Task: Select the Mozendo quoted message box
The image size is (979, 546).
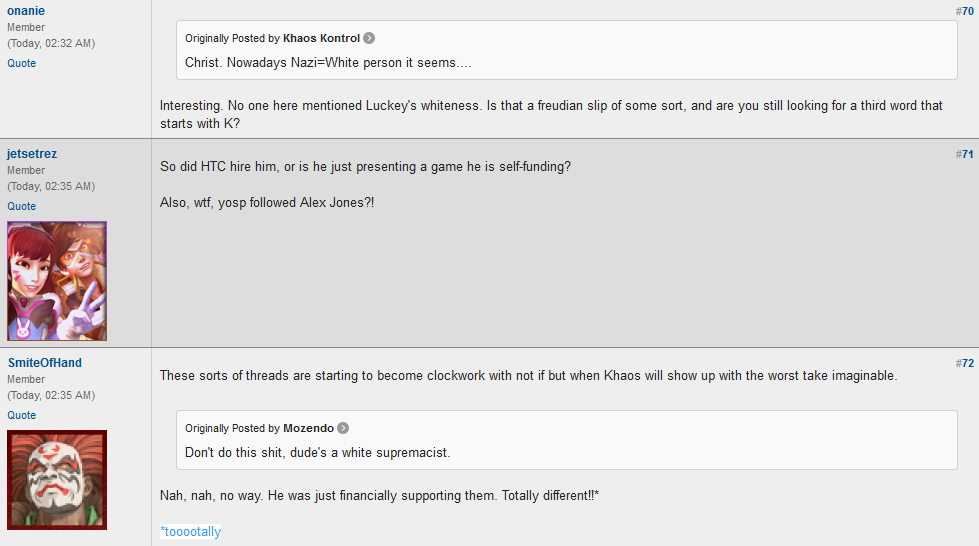Action: (566, 440)
